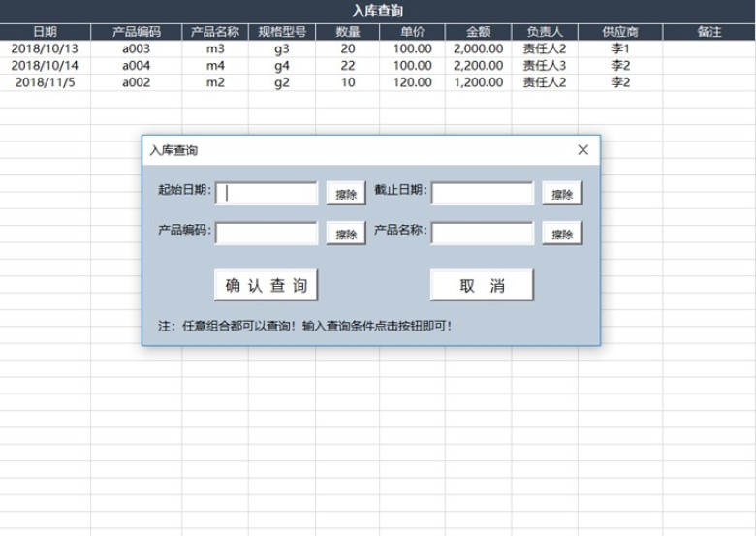The image size is (756, 536).
Task: Select the quantity cell 20
Action: click(348, 48)
